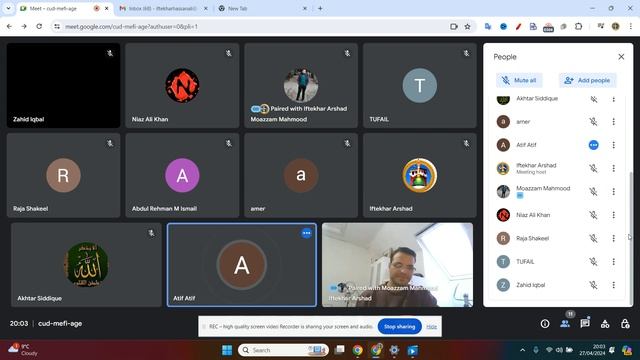Click the address bar URL
This screenshot has height=360, width=640.
[x=131, y=27]
